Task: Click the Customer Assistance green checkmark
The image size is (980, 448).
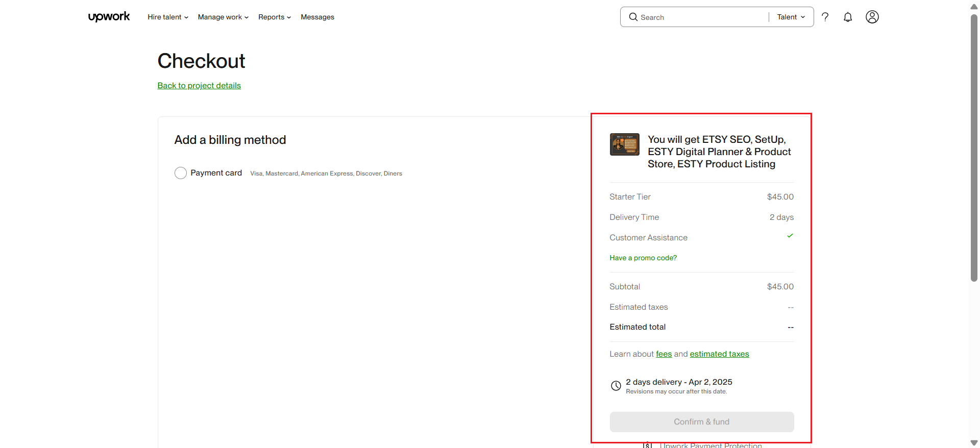Action: click(790, 236)
